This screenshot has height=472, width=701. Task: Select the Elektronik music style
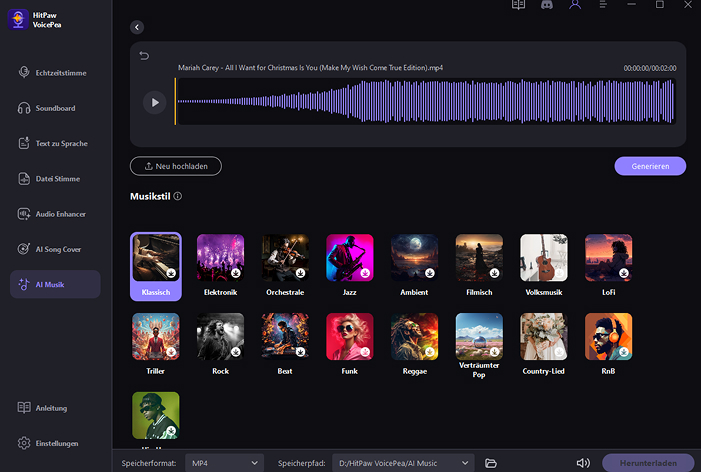click(x=220, y=266)
